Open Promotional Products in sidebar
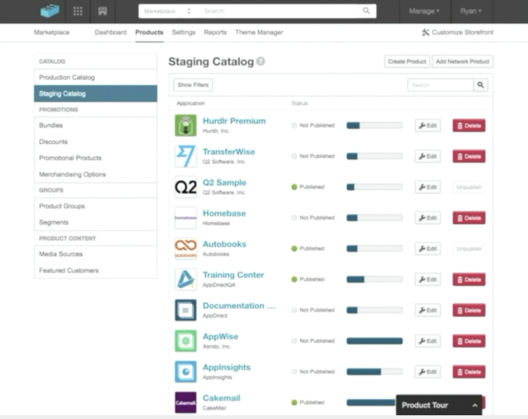This screenshot has height=419, width=528. click(96, 158)
